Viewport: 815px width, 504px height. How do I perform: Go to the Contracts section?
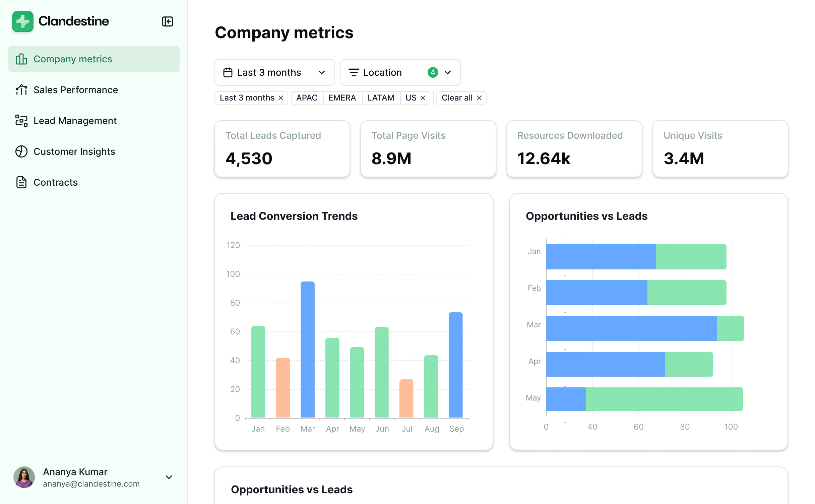coord(56,182)
